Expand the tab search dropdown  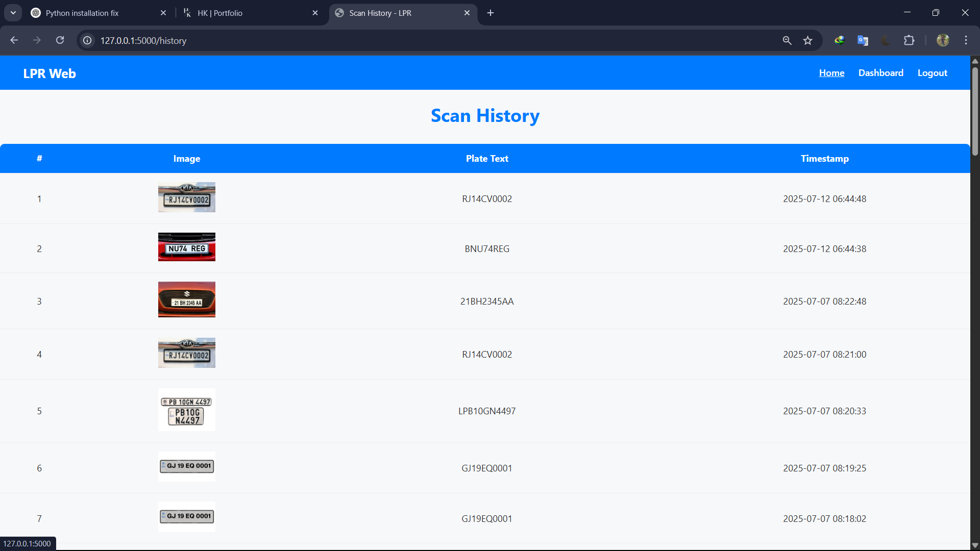[13, 13]
